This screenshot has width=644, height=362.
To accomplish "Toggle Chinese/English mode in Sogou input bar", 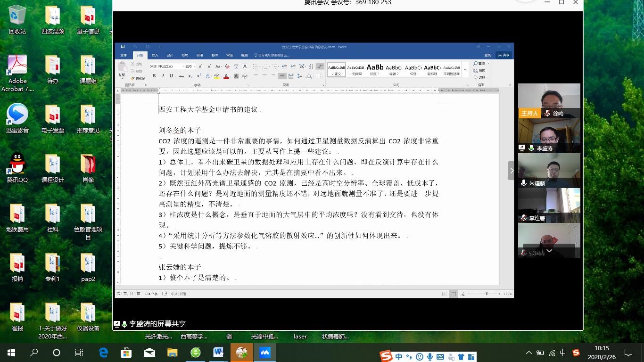I will point(399,357).
